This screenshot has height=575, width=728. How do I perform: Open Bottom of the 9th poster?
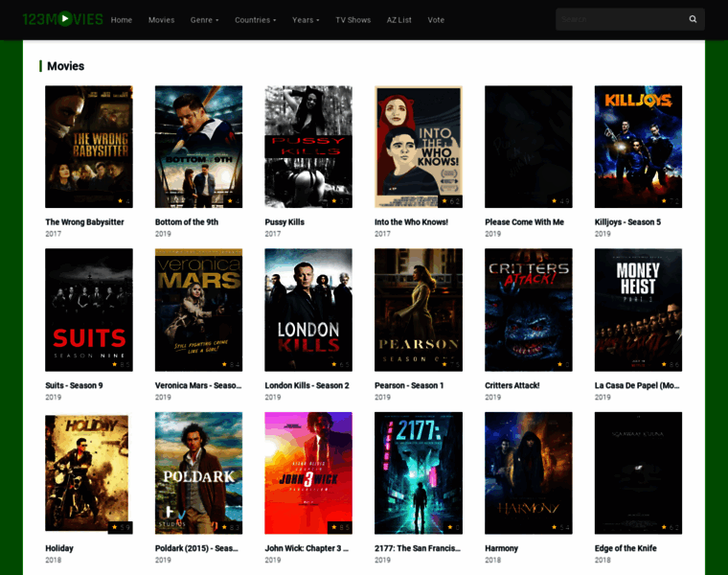pos(198,147)
